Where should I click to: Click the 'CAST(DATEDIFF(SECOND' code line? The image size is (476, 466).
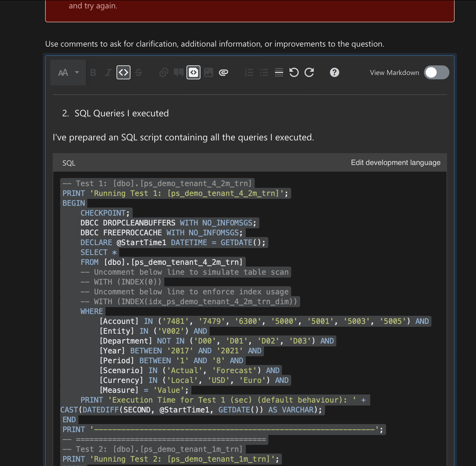pos(191,410)
